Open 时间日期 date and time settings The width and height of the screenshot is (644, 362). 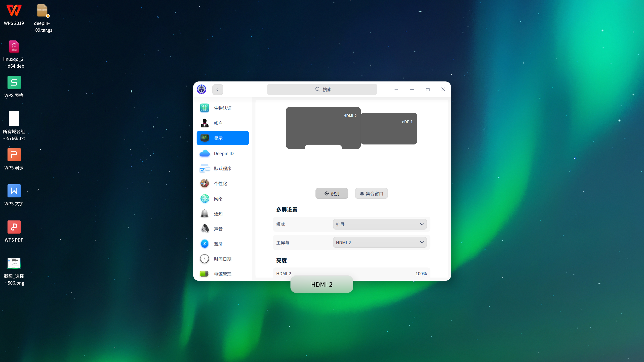click(223, 259)
